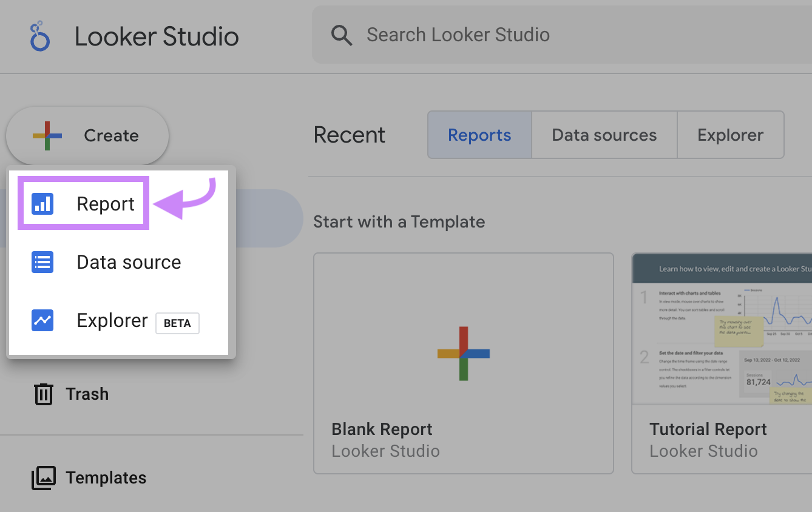The image size is (812, 512).
Task: Choose "Explorer" from the Create menu
Action: pos(112,320)
